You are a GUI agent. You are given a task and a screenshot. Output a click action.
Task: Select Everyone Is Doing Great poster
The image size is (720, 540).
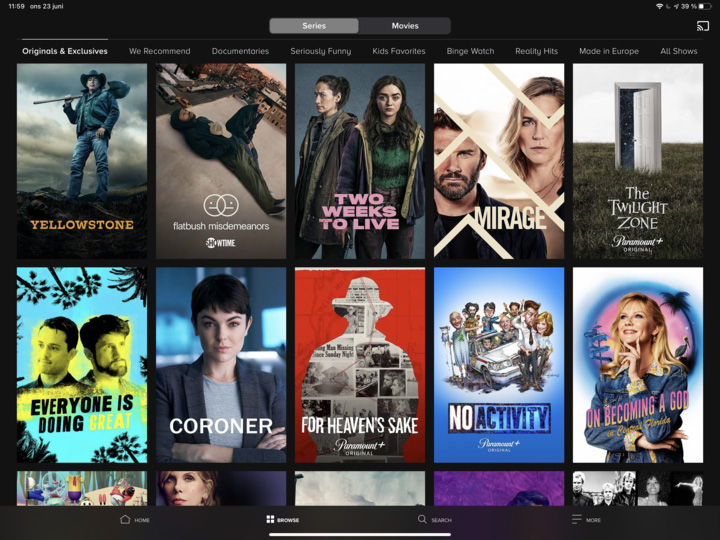82,365
